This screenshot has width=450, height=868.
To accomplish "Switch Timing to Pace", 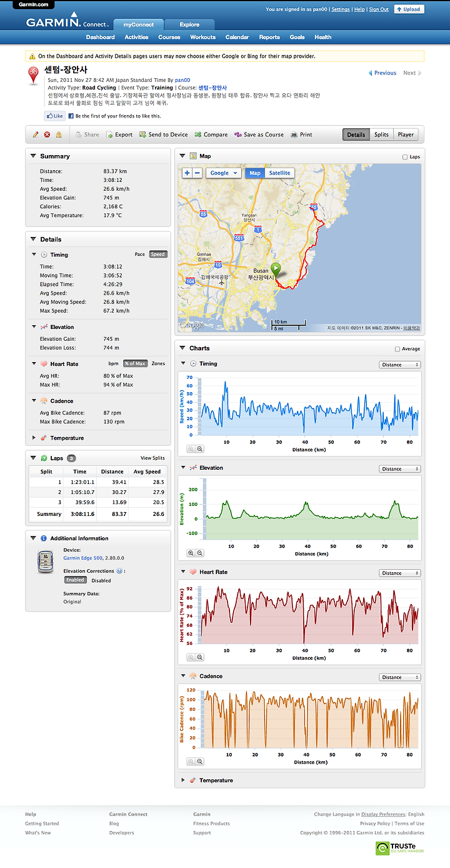I will click(x=140, y=255).
